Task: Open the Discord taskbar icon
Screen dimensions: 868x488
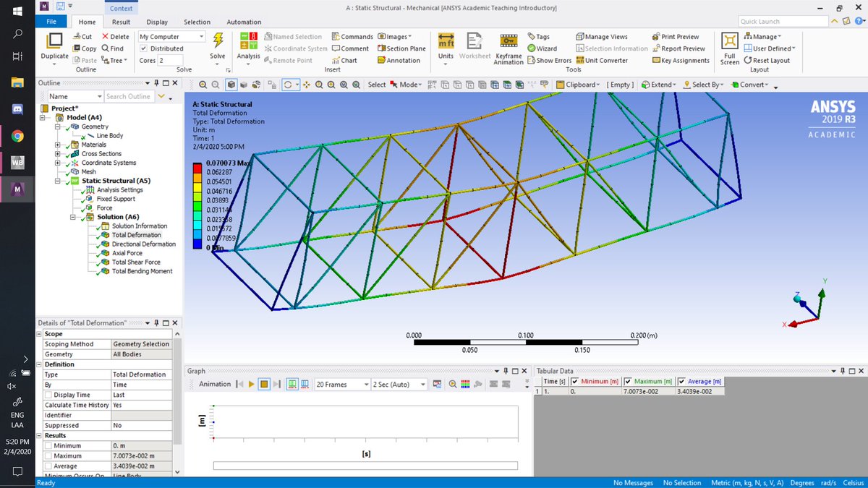Action: tap(17, 109)
